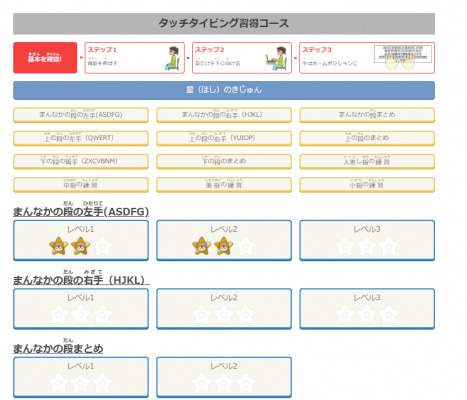The height and width of the screenshot is (400, 467).
Task: Jump to まんなかの段の右手 (HJKL) section
Action: (x=224, y=115)
